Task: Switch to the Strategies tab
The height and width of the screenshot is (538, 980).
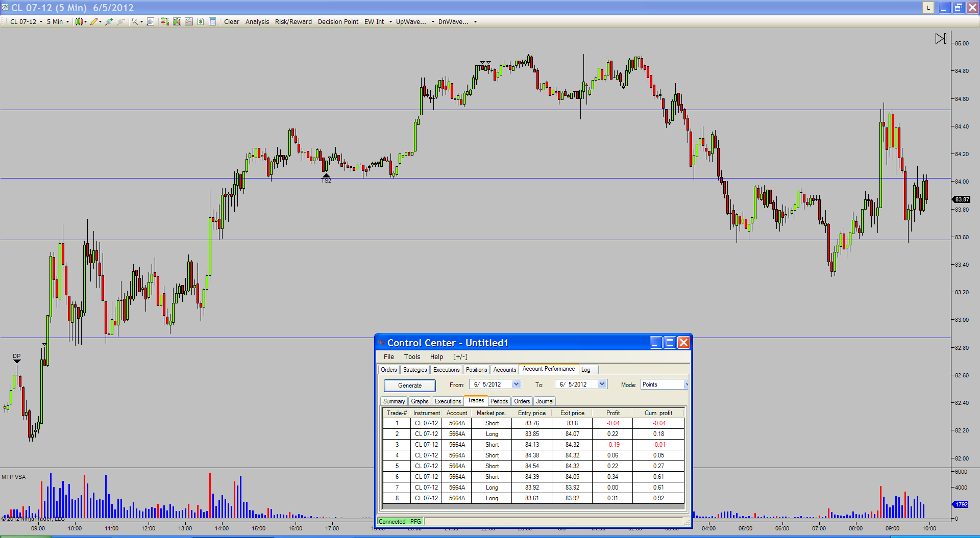Action: (414, 370)
